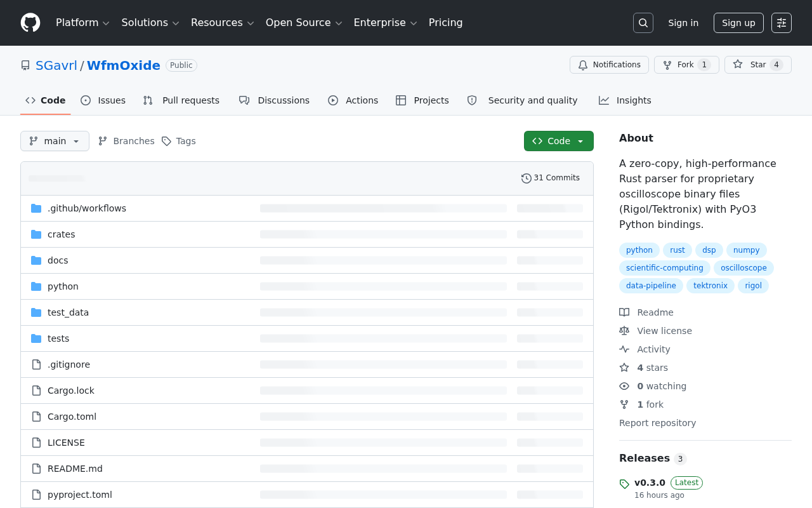Click the Activity pulse icon

pyautogui.click(x=624, y=349)
